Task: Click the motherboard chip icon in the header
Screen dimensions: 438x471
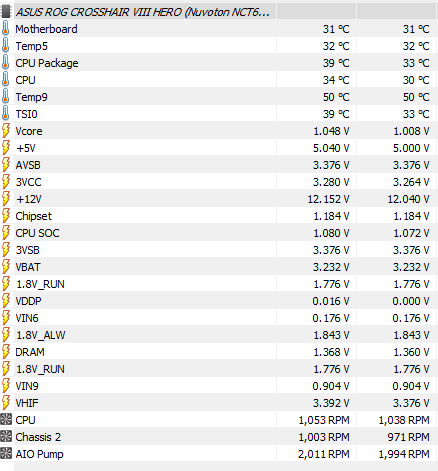Action: click(6, 12)
